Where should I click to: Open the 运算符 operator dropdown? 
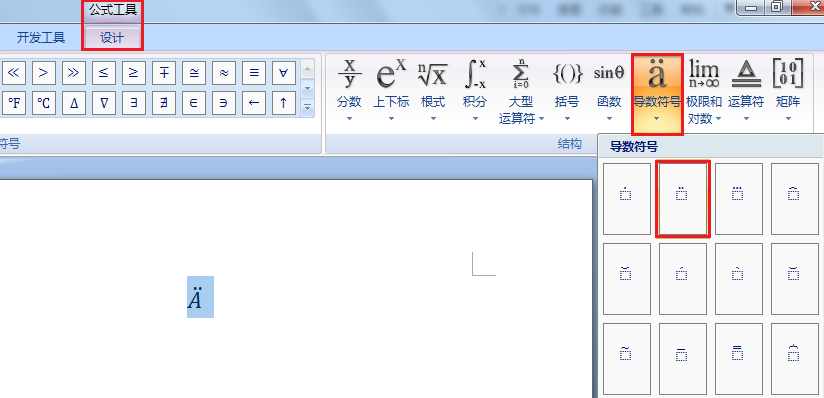(746, 90)
